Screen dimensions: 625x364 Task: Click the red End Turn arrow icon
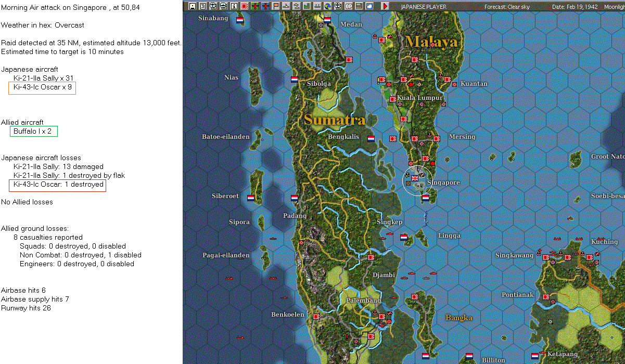[385, 6]
